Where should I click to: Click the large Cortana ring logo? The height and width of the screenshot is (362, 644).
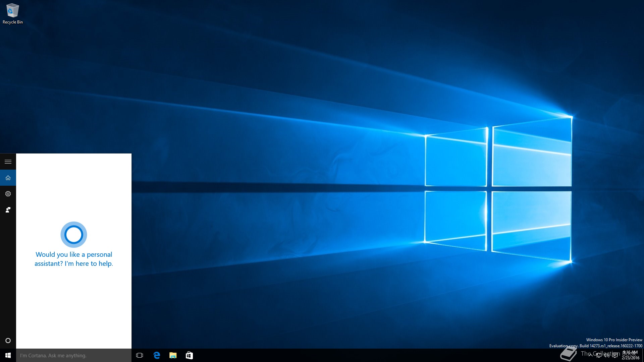[74, 235]
